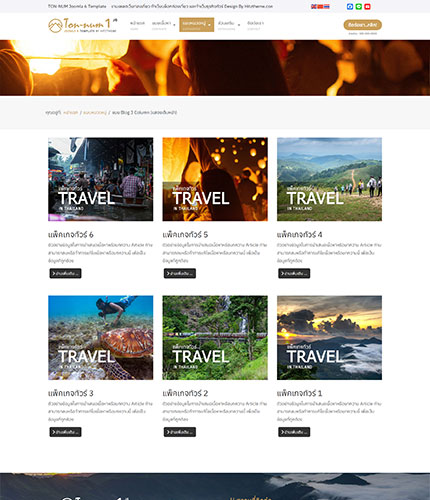Click read-more button under แพ็คเกจทัวร์ 6
Screen dimensions: 430x500
(x=65, y=273)
